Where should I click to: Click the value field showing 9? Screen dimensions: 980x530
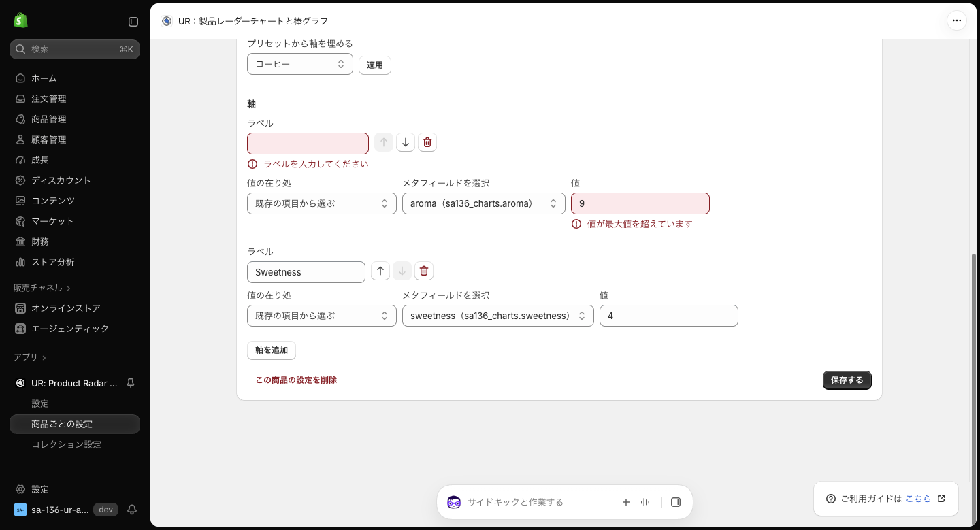[x=640, y=203]
